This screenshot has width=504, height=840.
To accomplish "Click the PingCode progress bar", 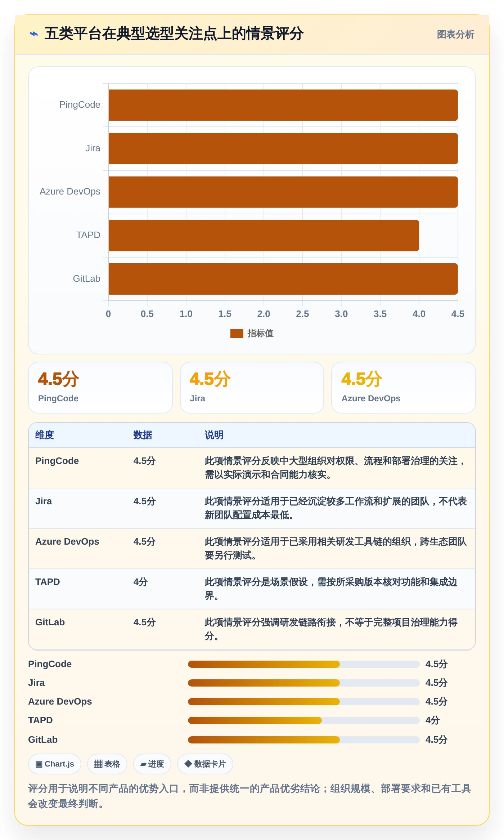I will pos(304,664).
